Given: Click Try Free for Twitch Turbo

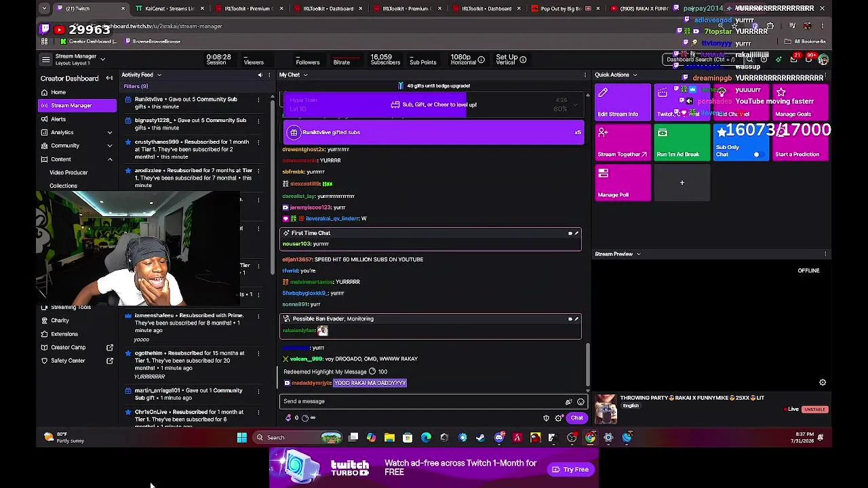Looking at the screenshot, I should pyautogui.click(x=570, y=470).
